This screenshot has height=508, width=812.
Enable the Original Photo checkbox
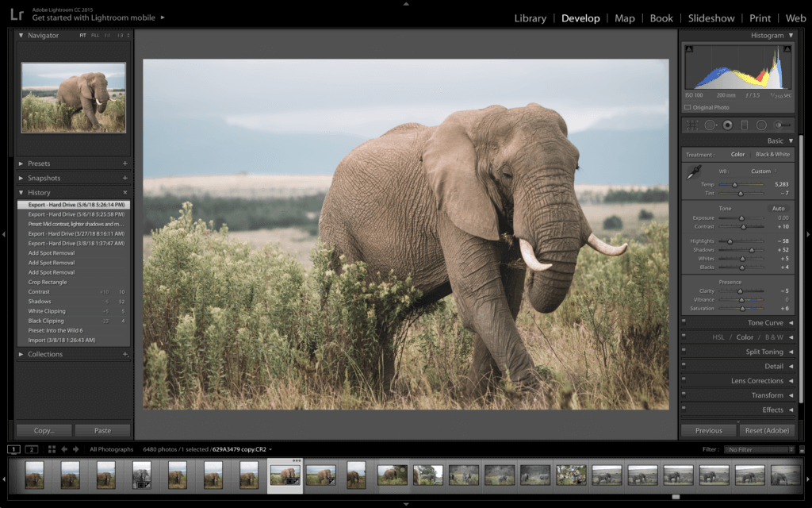[688, 106]
